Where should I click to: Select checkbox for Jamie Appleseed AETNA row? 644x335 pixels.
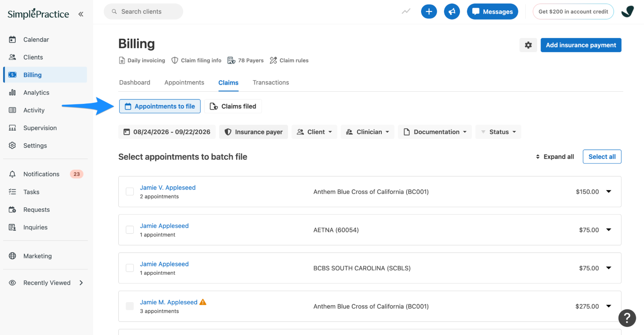130,230
